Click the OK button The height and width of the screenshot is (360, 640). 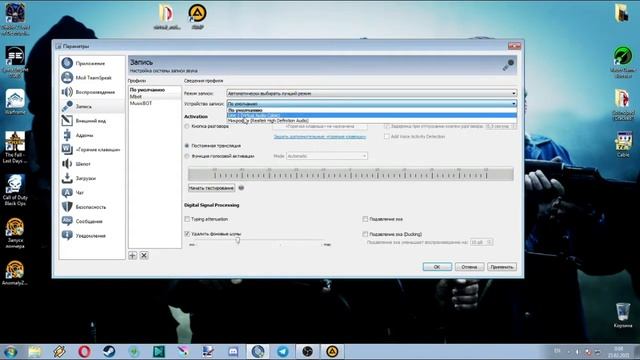coord(437,267)
